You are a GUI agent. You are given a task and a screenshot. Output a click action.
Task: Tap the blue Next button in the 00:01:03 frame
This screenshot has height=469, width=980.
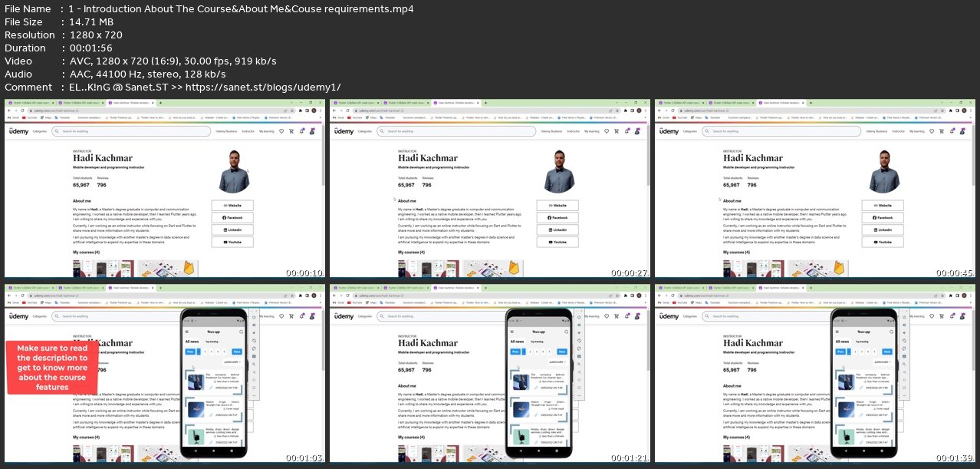pyautogui.click(x=238, y=351)
